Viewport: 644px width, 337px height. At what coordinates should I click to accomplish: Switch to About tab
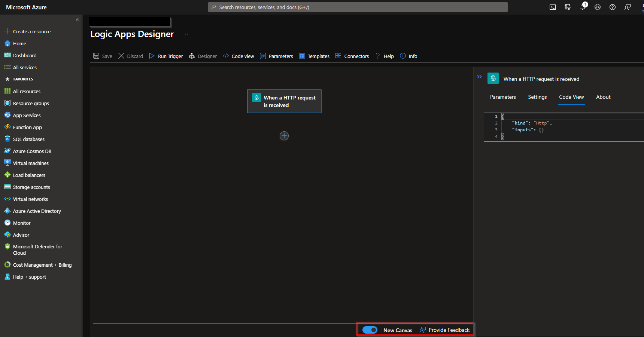[x=603, y=97]
